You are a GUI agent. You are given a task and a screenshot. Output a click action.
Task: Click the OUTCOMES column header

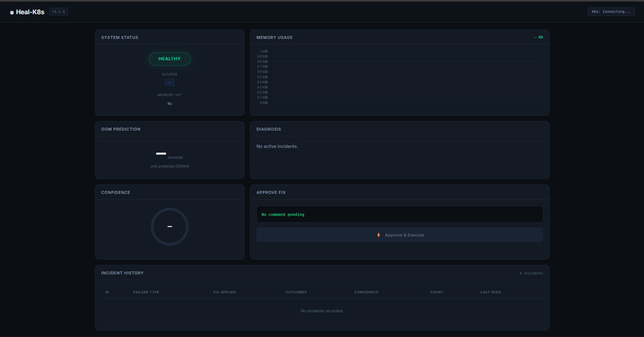[296, 292]
